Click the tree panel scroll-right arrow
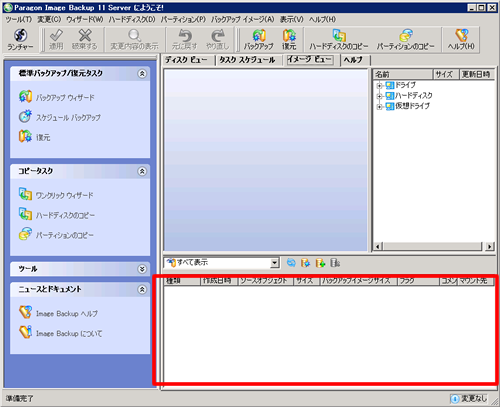This screenshot has height=407, width=500. point(489,247)
